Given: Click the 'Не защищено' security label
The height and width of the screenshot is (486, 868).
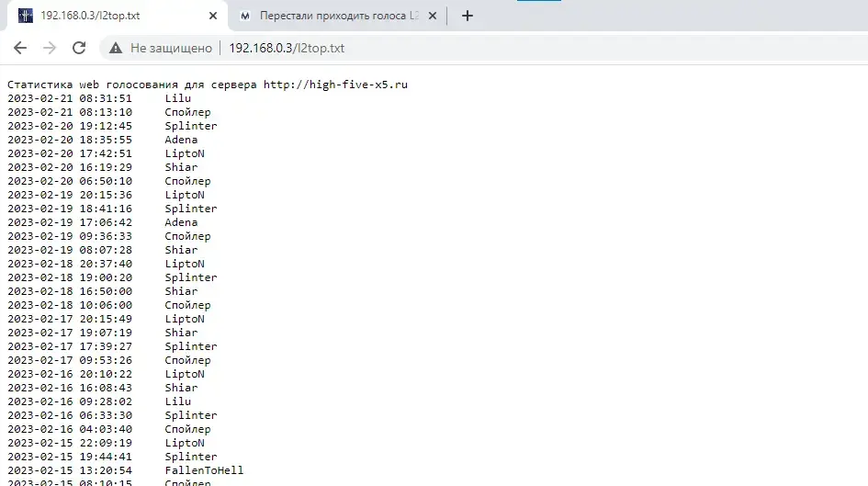Looking at the screenshot, I should [171, 48].
